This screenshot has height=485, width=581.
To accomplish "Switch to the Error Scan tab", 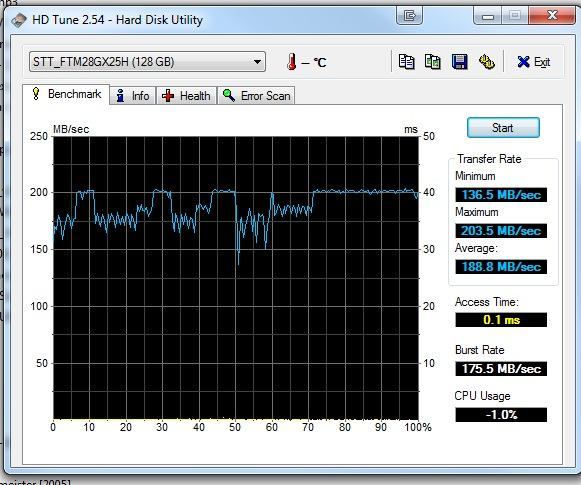I will pyautogui.click(x=256, y=96).
